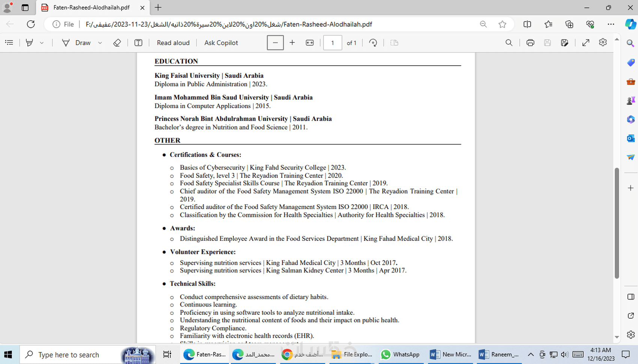Open Browser essentials heart icon

click(590, 24)
